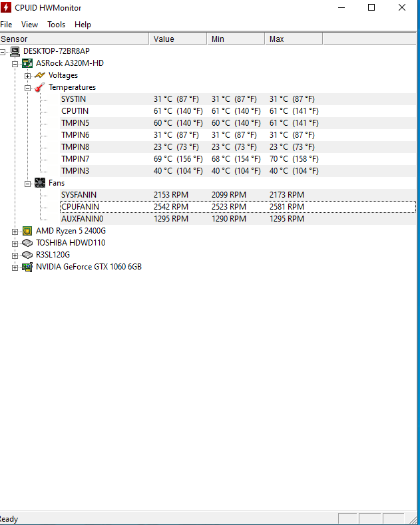420x525 pixels.
Task: Click the Max column header
Action: pos(294,39)
